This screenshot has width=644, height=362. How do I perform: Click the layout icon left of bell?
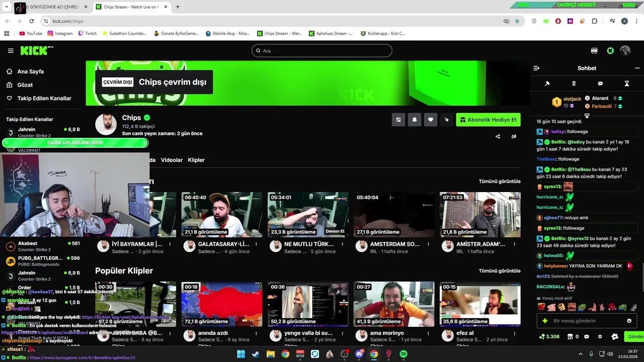[x=398, y=120]
